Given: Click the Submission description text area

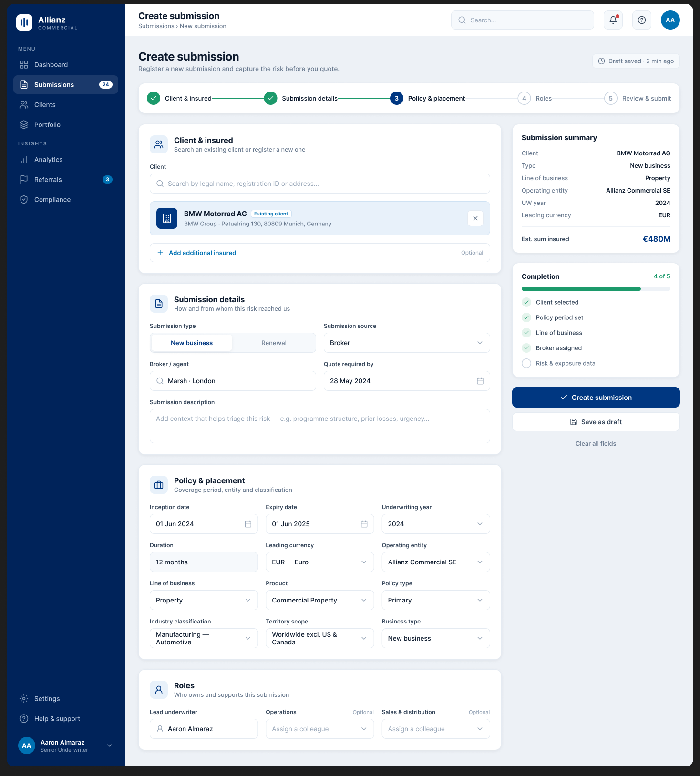Looking at the screenshot, I should 320,426.
